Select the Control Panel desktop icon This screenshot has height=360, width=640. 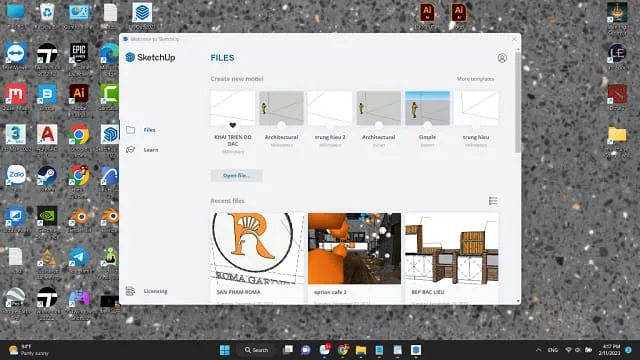pos(79,15)
